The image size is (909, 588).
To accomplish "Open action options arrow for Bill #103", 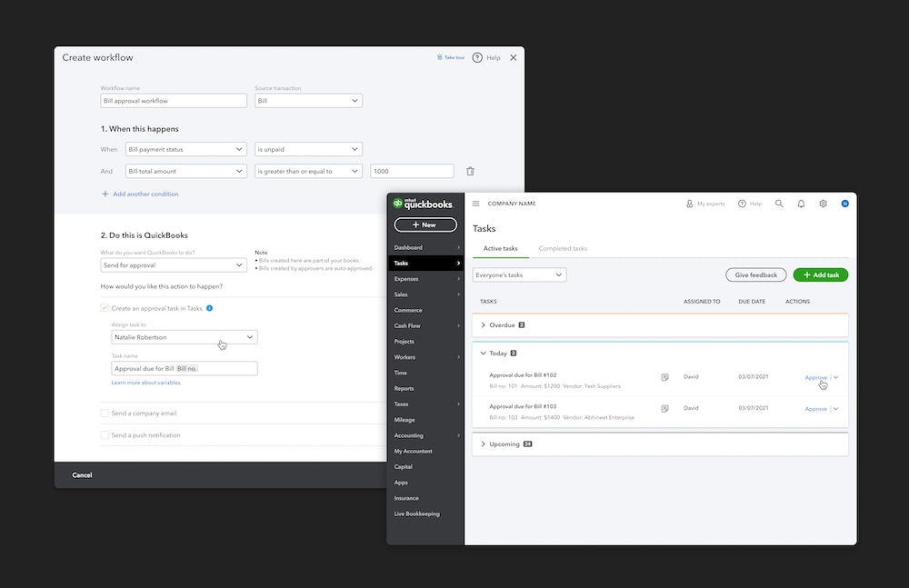I will (835, 408).
